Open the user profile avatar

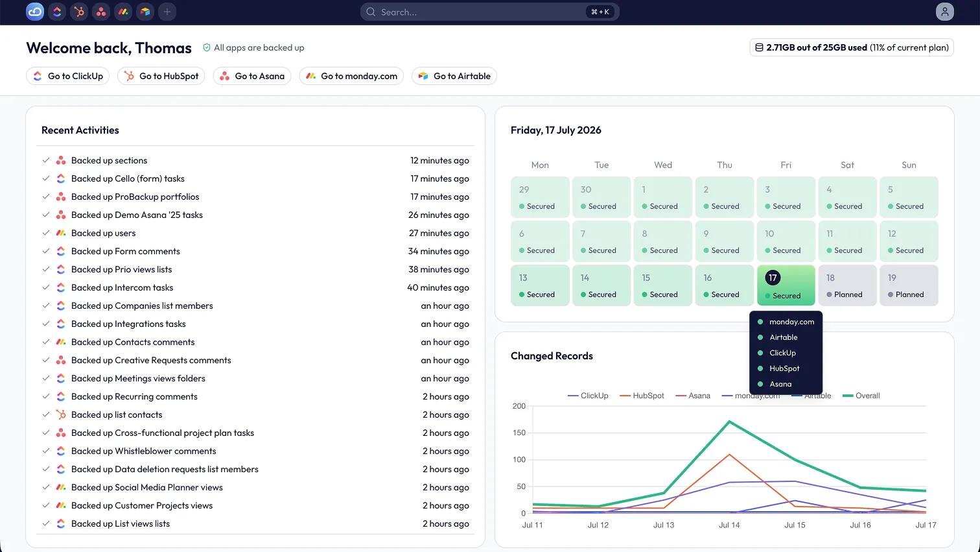point(945,12)
